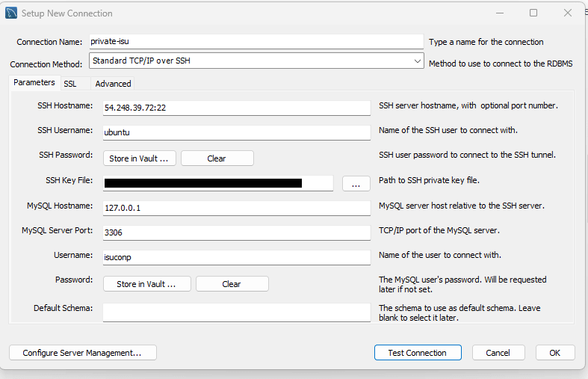Open the Advanced tab
Image resolution: width=588 pixels, height=379 pixels.
coord(113,84)
